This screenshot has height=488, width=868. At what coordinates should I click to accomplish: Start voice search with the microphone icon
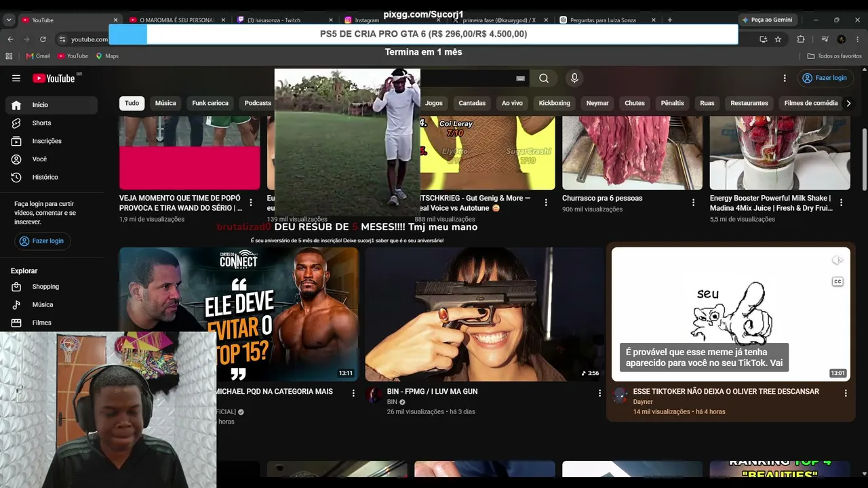[x=574, y=78]
